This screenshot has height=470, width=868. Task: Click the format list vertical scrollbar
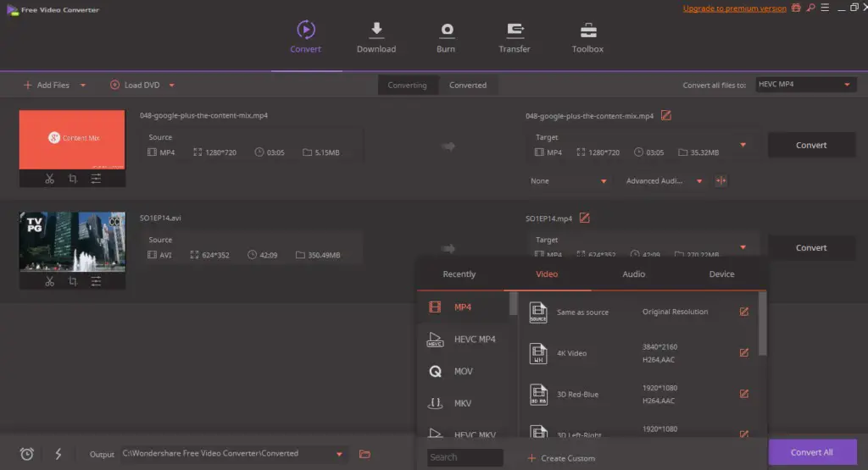[513, 303]
